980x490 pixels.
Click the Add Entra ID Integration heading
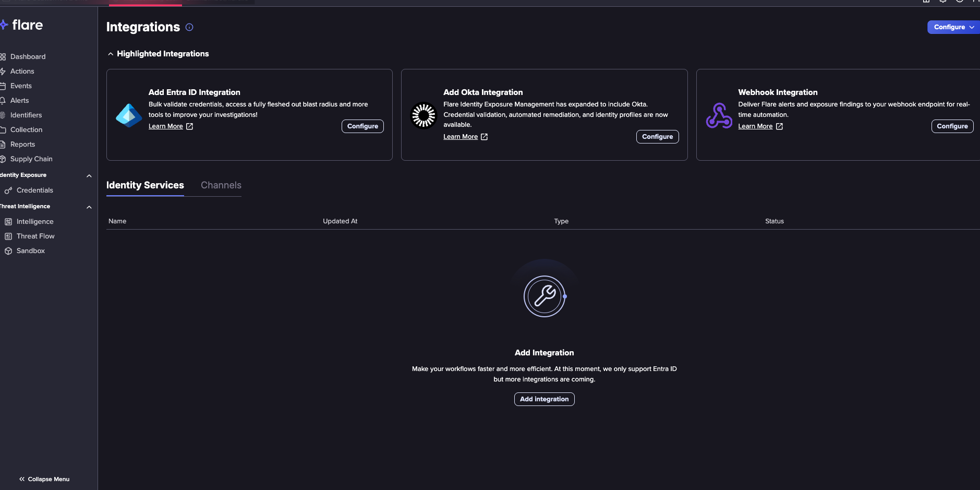click(195, 92)
